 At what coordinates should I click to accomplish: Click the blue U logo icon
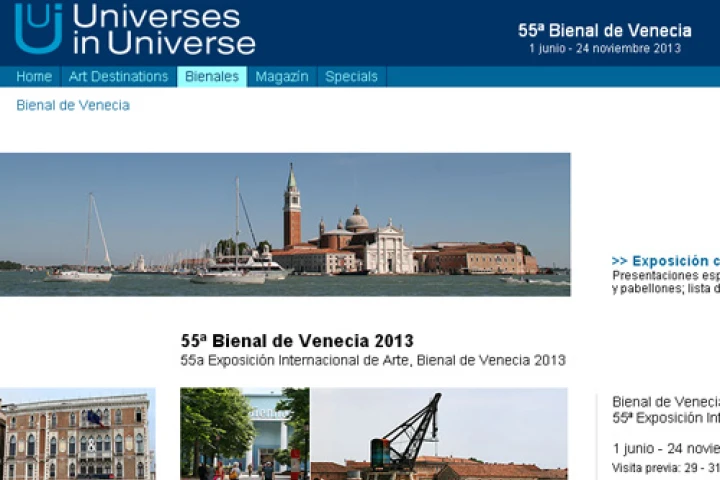tap(38, 28)
